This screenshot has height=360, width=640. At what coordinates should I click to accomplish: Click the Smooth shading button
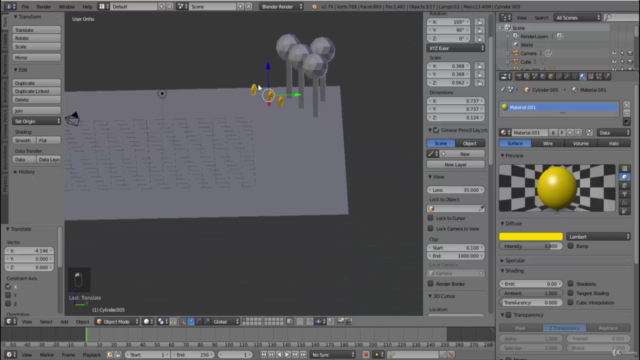[x=24, y=140]
